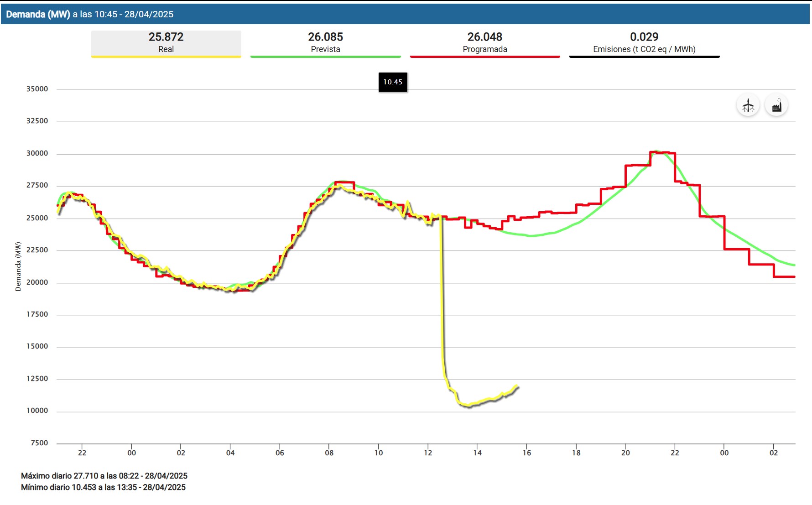
Task: Click the Máximo diario 27.710 text
Action: (x=104, y=476)
